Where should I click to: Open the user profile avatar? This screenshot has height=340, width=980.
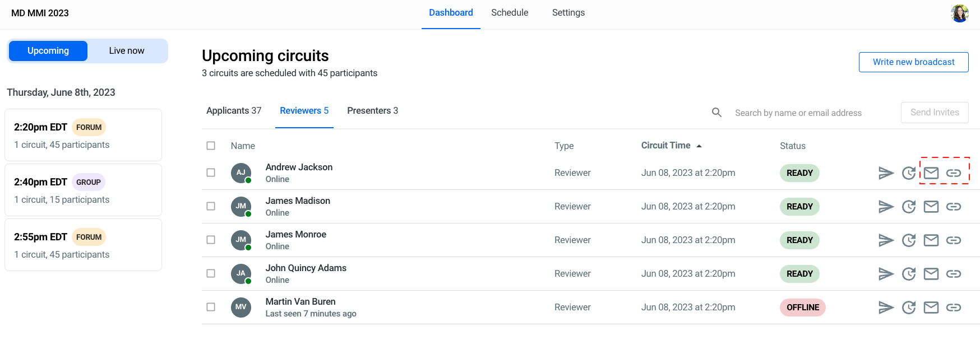[x=959, y=13]
